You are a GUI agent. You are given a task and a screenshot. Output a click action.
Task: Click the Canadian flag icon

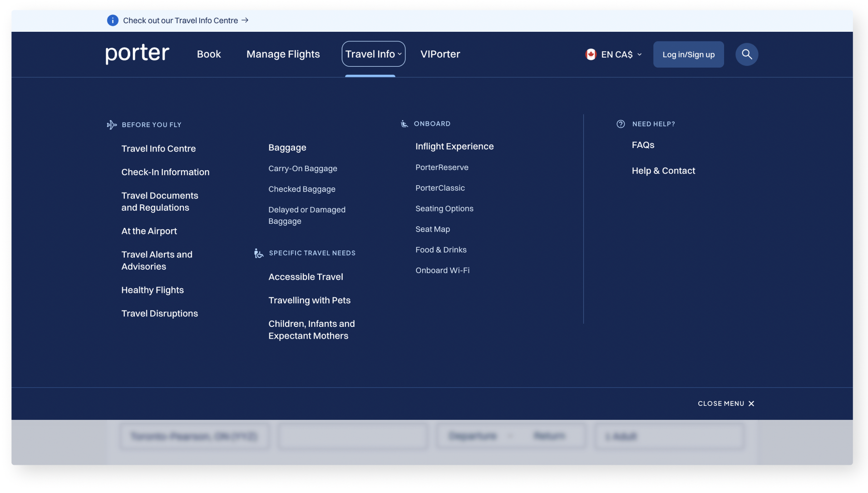[590, 54]
